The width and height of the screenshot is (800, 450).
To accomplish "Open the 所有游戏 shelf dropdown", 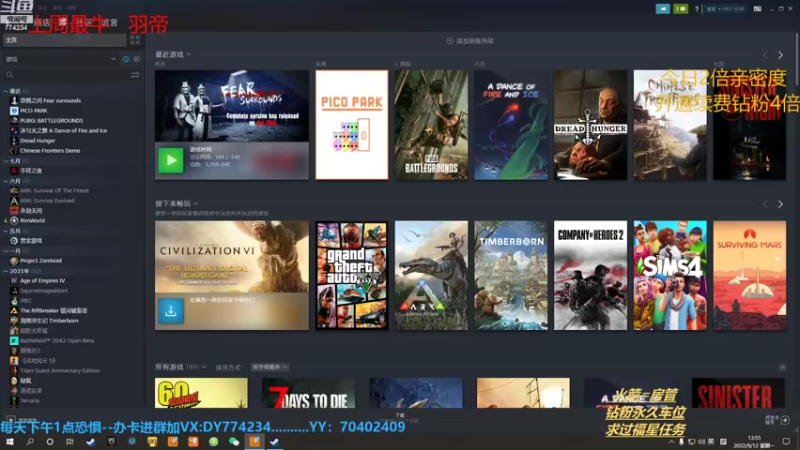I will (181, 367).
